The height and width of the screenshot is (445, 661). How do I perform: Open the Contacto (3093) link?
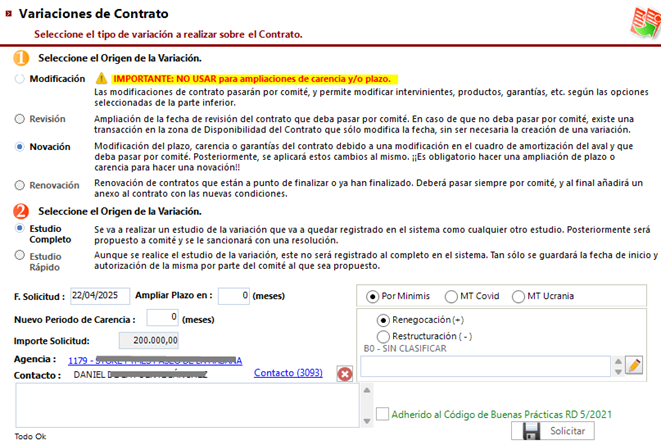[288, 373]
